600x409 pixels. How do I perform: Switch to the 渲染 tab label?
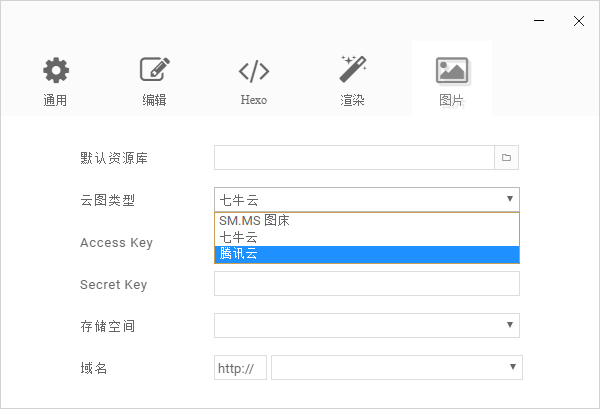tap(353, 101)
